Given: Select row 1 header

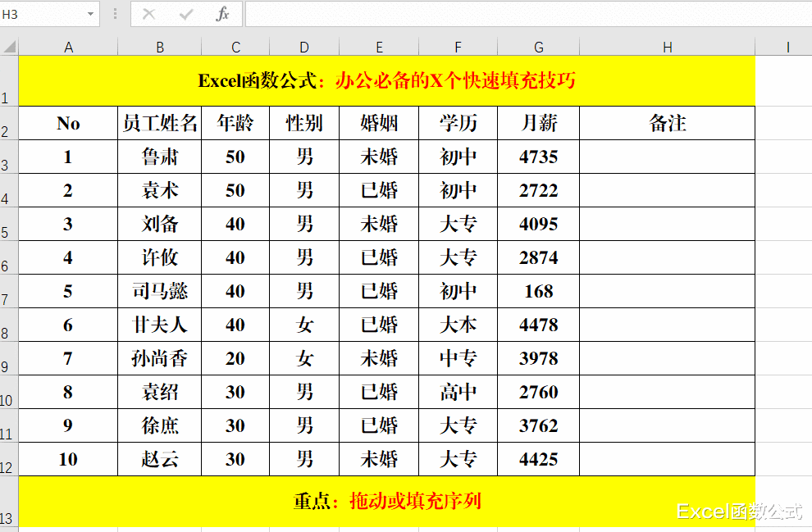Looking at the screenshot, I should (x=9, y=81).
